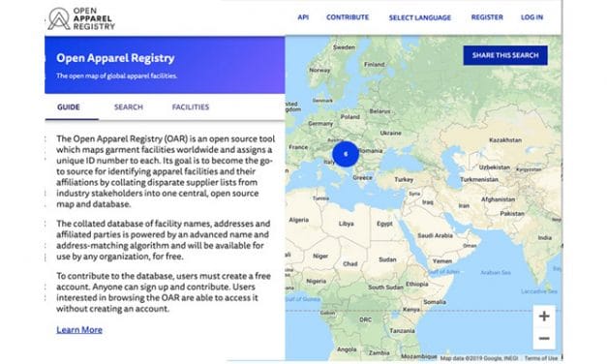The width and height of the screenshot is (607, 364).
Task: Click the 'Ukraine' label on the map
Action: pos(390,133)
